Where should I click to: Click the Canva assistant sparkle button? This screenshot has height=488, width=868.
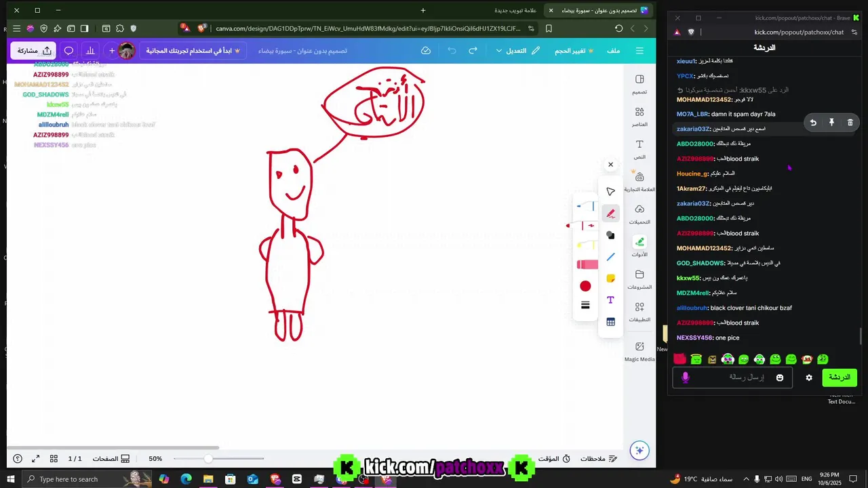tap(639, 450)
